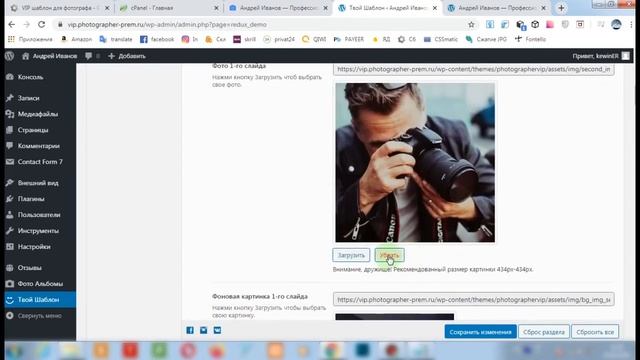Viewport: 640px width, 360px height.
Task: Open a new browser tab
Action: (x=561, y=8)
